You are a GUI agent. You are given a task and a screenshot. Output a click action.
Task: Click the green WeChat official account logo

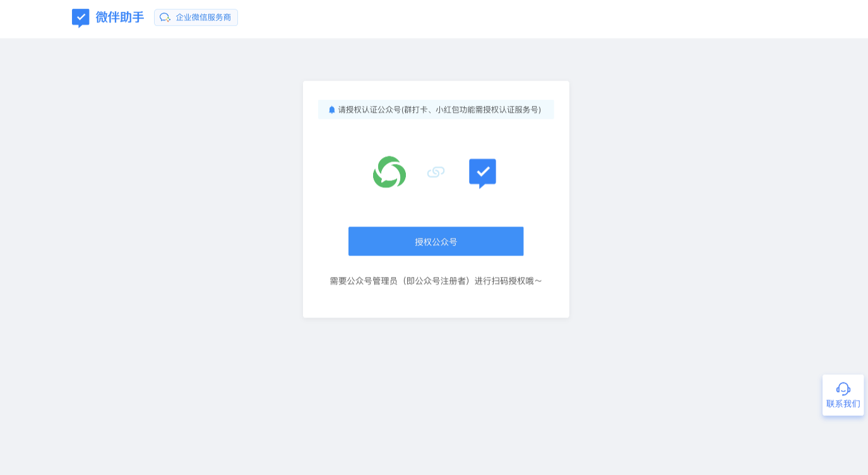click(x=389, y=172)
